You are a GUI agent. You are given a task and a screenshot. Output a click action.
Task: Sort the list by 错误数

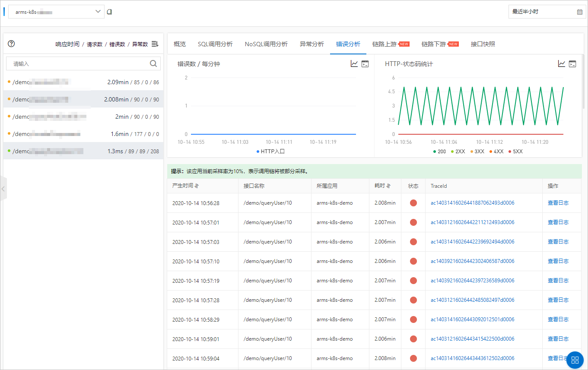[117, 44]
